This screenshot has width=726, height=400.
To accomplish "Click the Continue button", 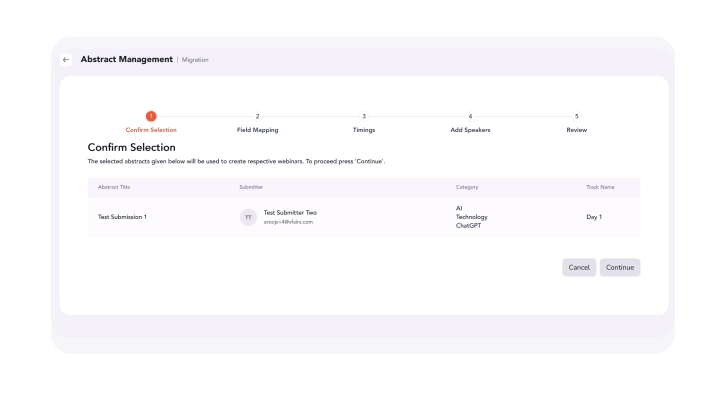I will [620, 268].
